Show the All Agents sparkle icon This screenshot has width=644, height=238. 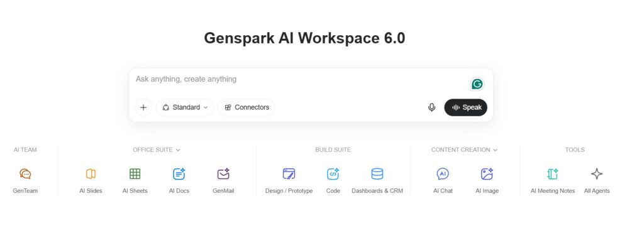pyautogui.click(x=597, y=174)
